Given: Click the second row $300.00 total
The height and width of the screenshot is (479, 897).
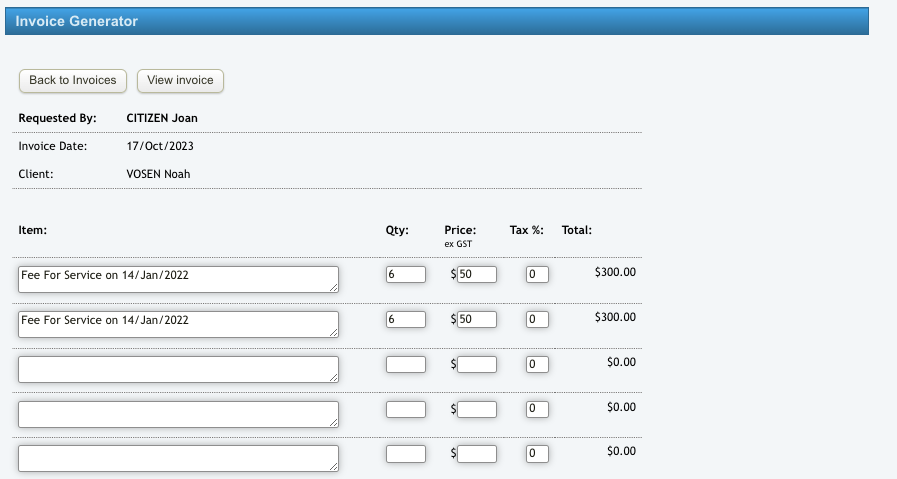Looking at the screenshot, I should click(x=615, y=317).
